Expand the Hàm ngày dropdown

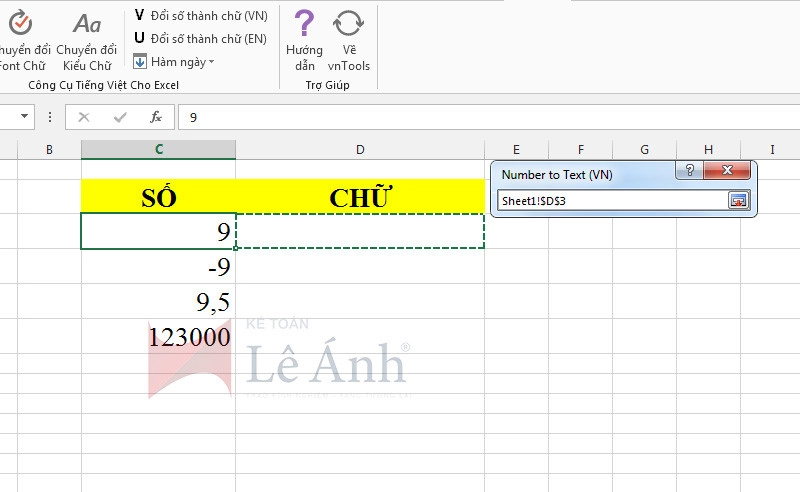click(175, 62)
